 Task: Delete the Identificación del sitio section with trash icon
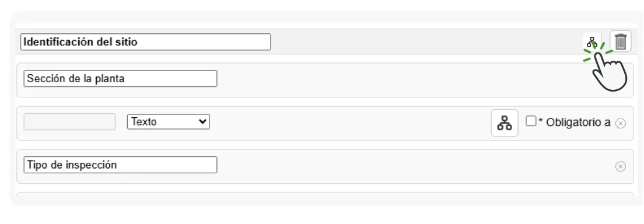pyautogui.click(x=621, y=41)
